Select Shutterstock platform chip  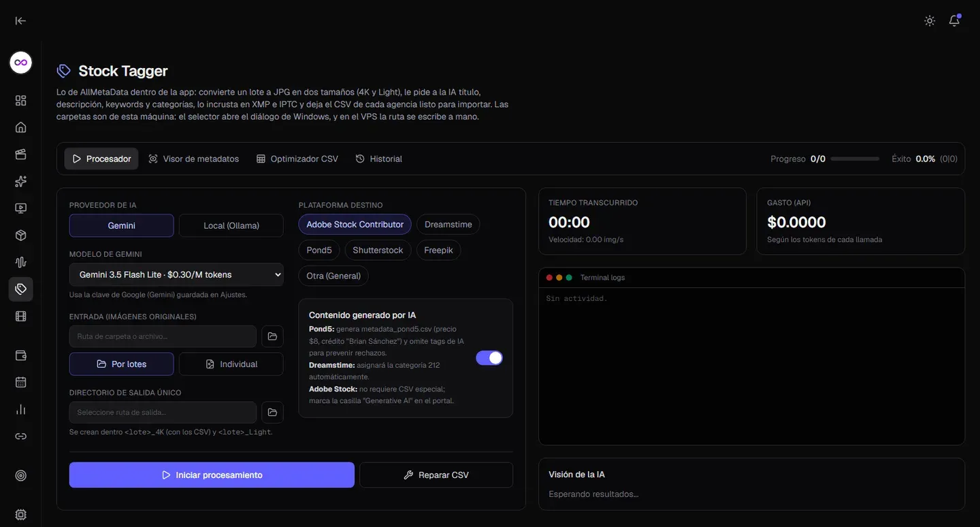pos(378,250)
